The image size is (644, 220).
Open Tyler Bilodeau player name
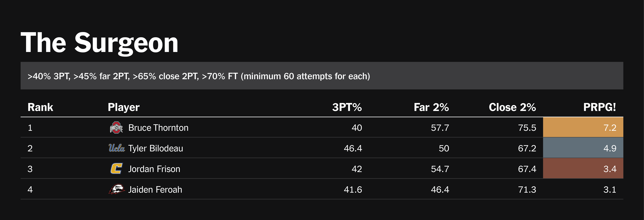click(156, 148)
